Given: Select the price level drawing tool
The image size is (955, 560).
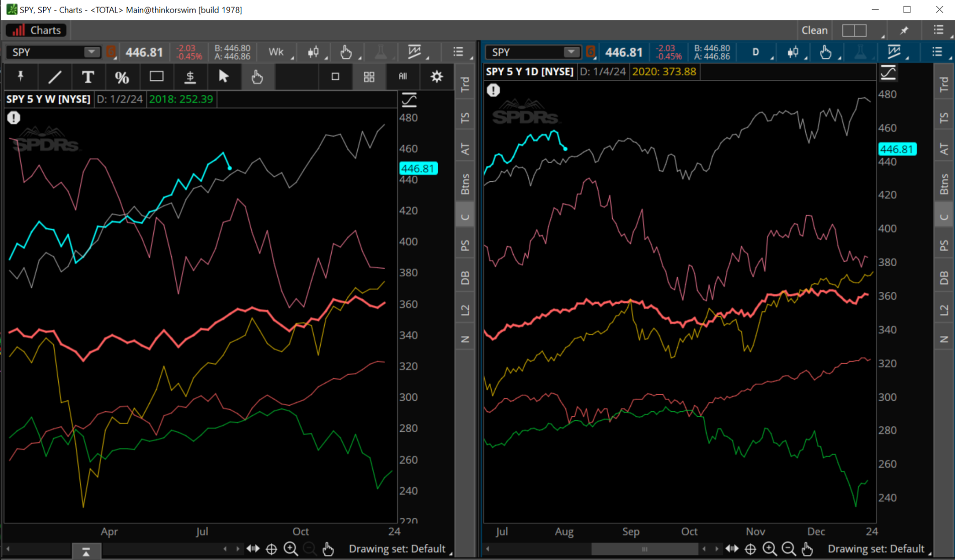Looking at the screenshot, I should 190,77.
